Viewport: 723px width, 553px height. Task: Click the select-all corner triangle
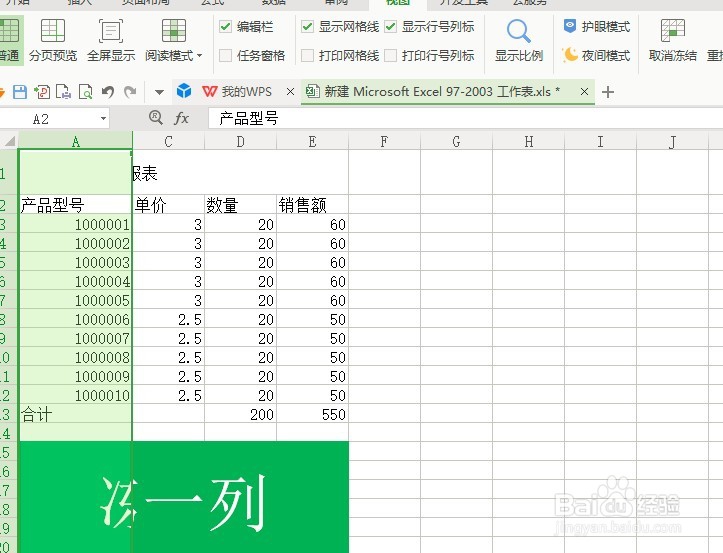tap(9, 140)
